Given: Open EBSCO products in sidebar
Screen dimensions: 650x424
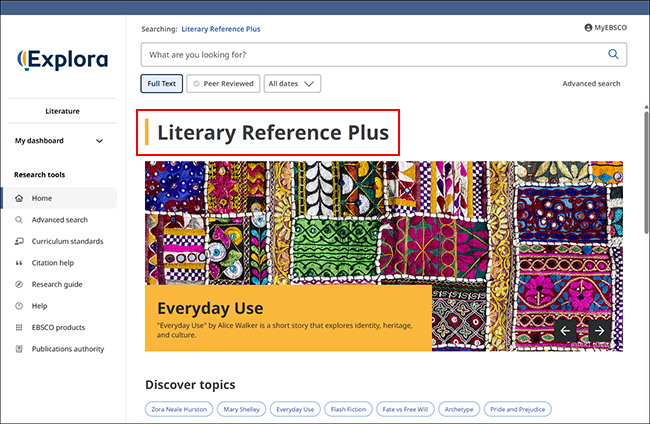Looking at the screenshot, I should pyautogui.click(x=60, y=327).
